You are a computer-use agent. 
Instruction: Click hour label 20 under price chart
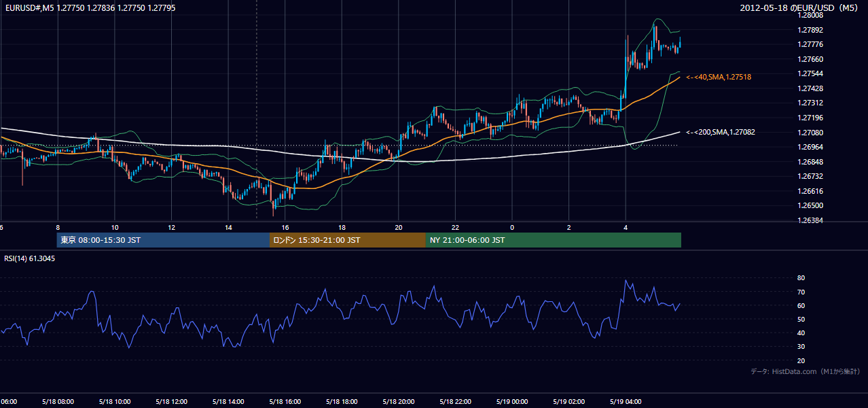coord(399,227)
